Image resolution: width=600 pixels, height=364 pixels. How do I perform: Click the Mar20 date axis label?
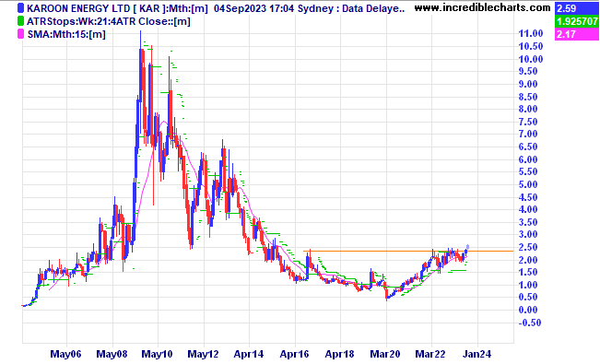tap(385, 354)
